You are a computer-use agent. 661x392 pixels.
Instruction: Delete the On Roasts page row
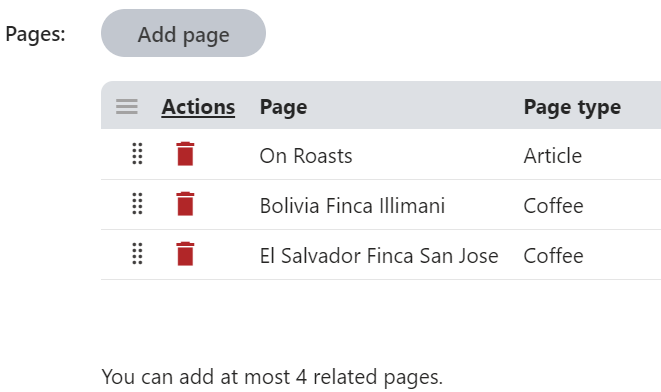point(185,154)
